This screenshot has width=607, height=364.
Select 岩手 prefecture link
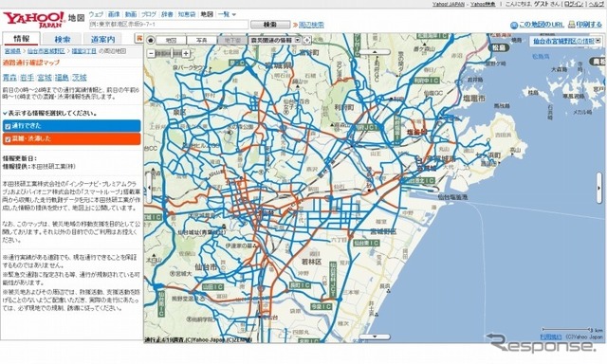[x=28, y=78]
